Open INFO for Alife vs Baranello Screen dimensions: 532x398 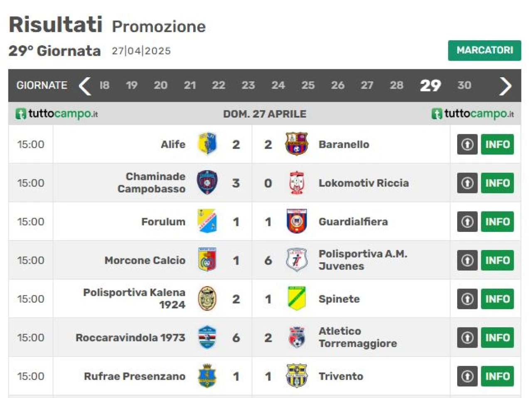coord(498,144)
